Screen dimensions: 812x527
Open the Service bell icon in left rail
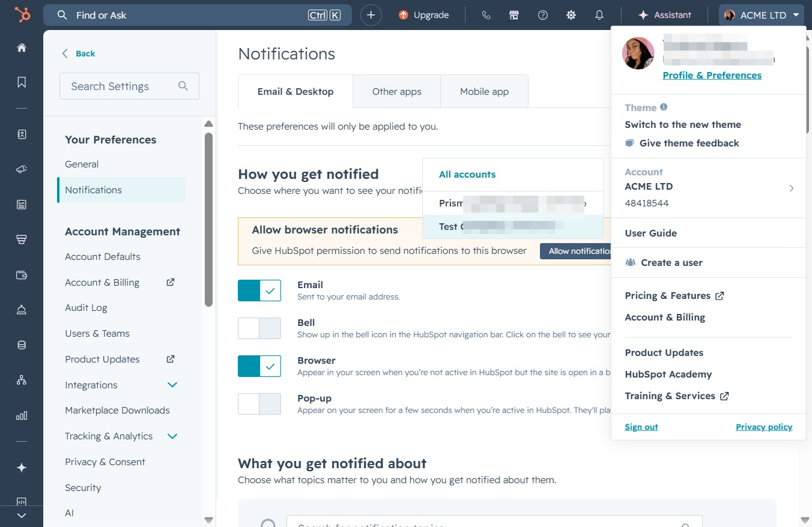click(22, 310)
